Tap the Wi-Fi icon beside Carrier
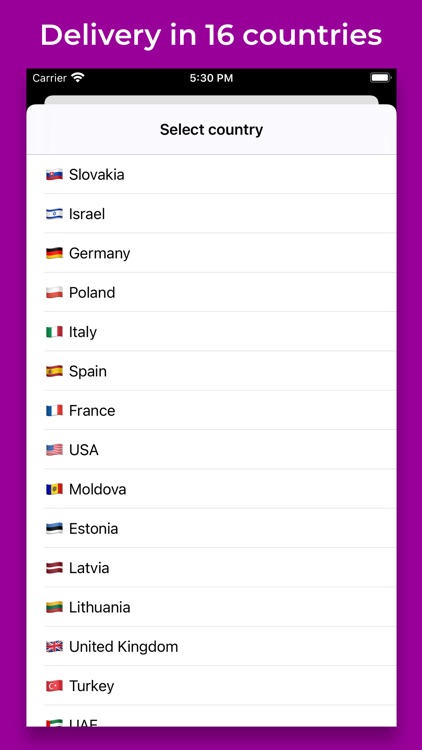 click(x=77, y=77)
